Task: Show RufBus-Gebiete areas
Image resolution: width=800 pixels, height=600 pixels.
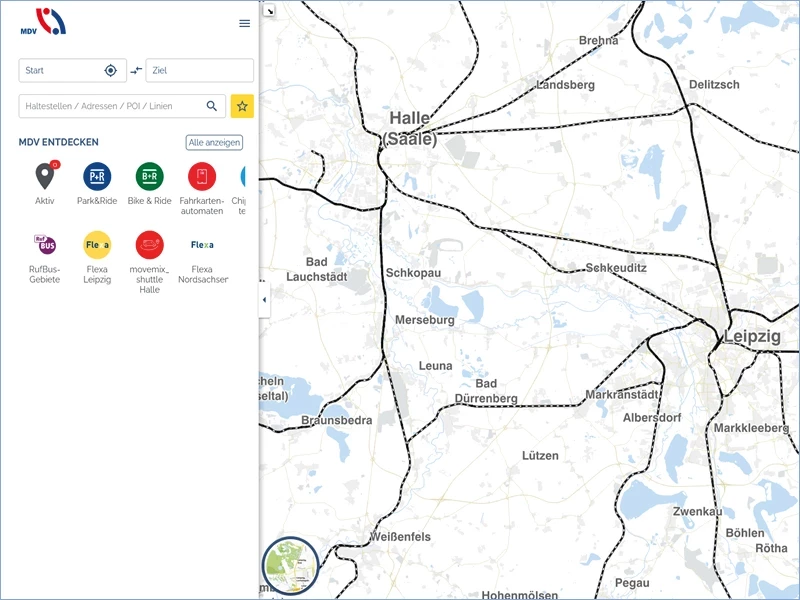Action: point(45,245)
